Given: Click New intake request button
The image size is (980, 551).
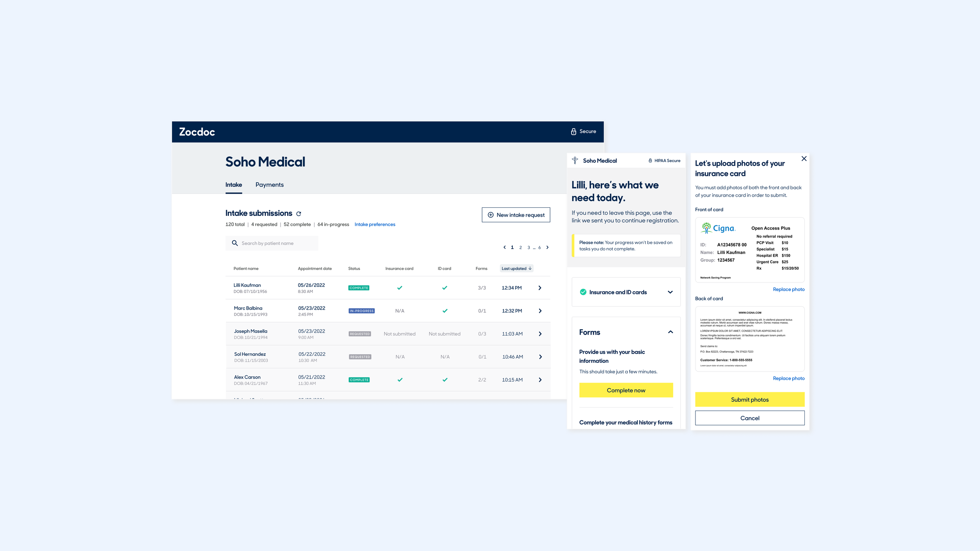Looking at the screenshot, I should (x=516, y=215).
